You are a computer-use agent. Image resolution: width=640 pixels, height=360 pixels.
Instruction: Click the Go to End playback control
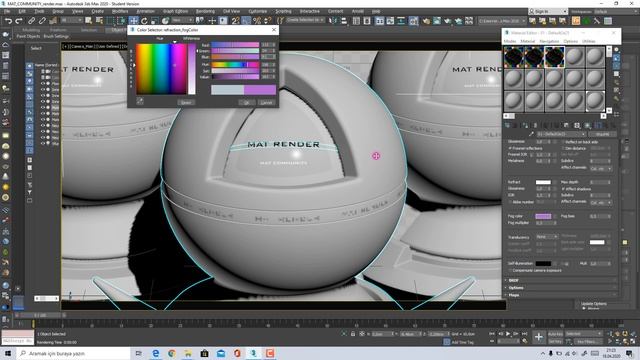(524, 334)
